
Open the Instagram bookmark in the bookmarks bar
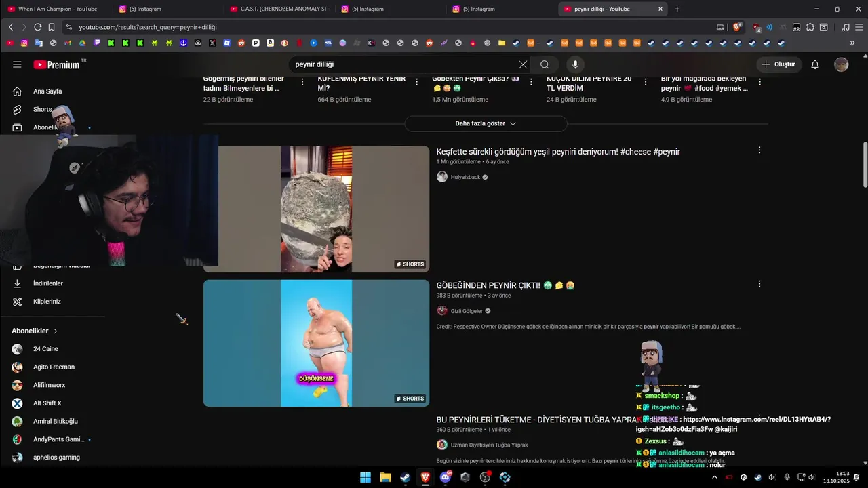(x=24, y=43)
